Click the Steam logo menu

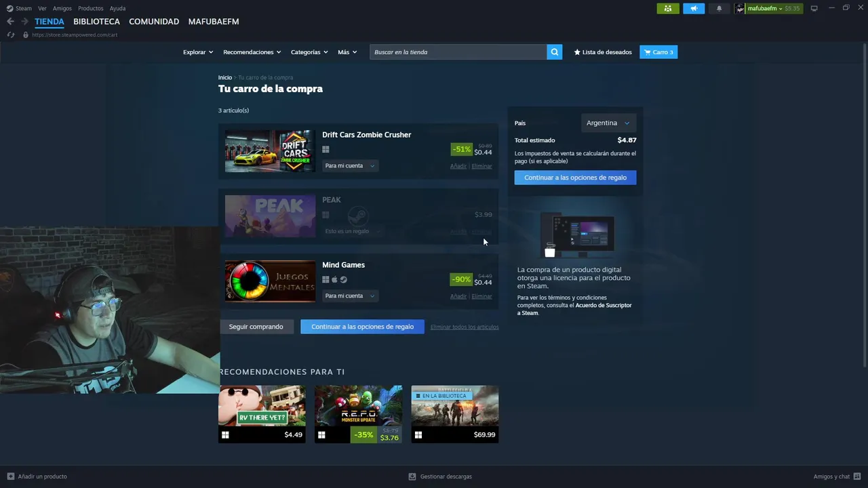pos(9,8)
